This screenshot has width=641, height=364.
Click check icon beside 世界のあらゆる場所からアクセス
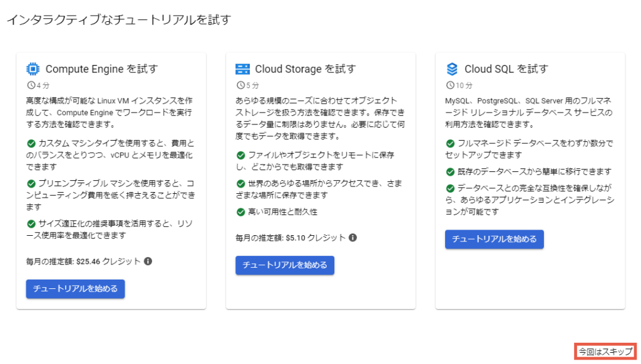(241, 184)
